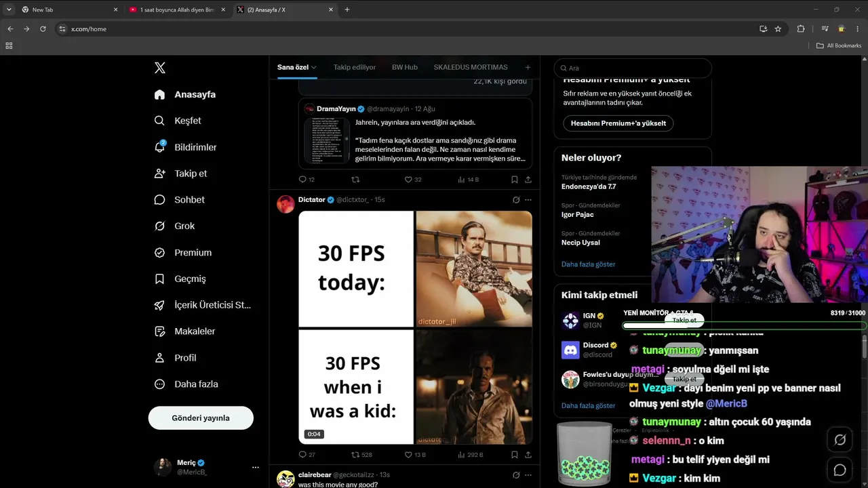Open Geçmiş bookmarks section
The height and width of the screenshot is (488, 868).
pyautogui.click(x=180, y=279)
